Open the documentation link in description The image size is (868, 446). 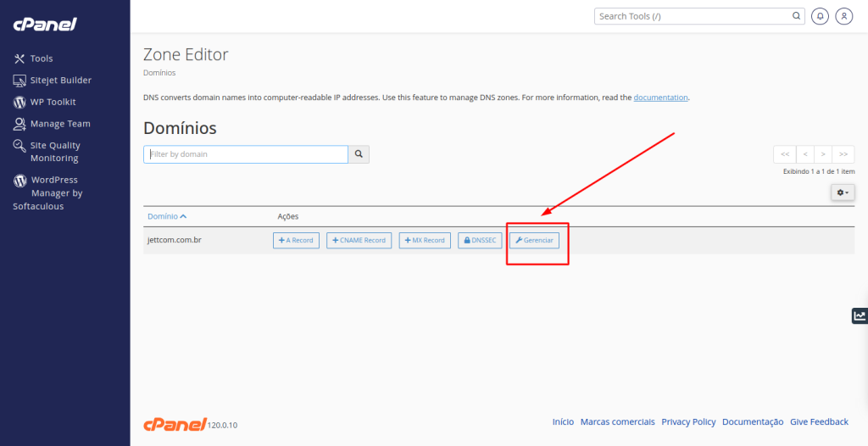pyautogui.click(x=660, y=98)
